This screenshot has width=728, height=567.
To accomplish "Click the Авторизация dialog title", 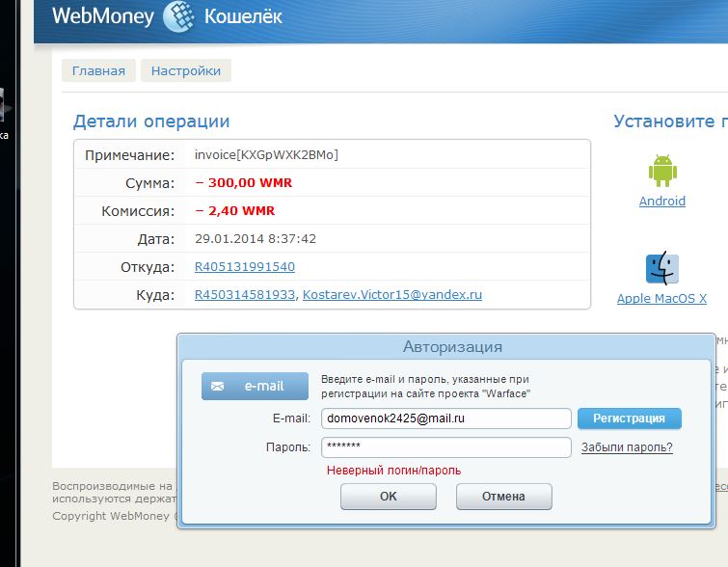I will (x=452, y=346).
